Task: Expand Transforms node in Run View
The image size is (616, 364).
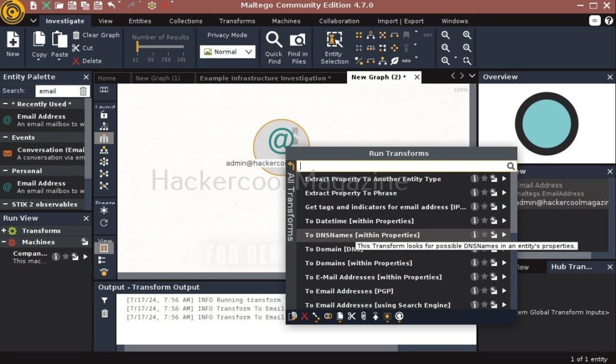Action: (4, 230)
